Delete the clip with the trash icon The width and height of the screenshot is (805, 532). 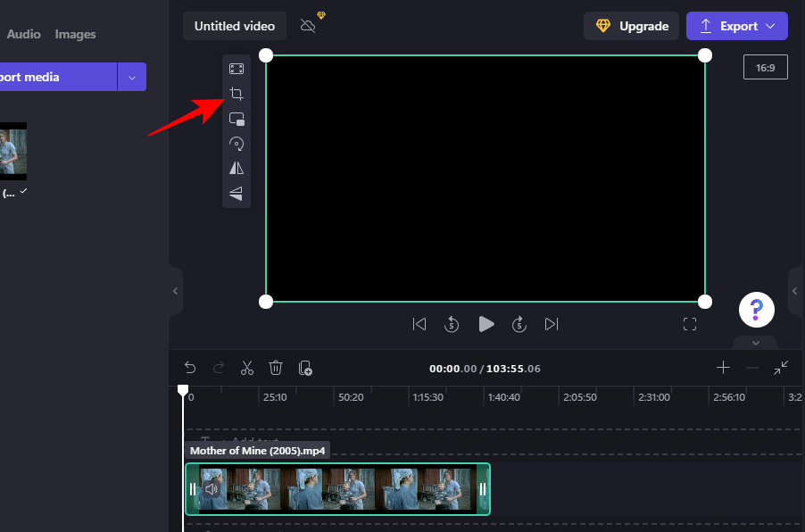276,368
